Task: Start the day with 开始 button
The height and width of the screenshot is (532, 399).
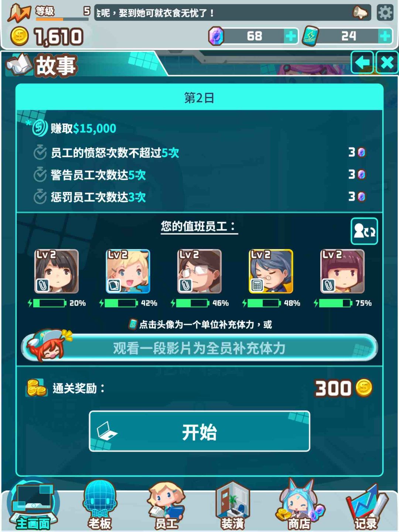Action: pos(199,431)
